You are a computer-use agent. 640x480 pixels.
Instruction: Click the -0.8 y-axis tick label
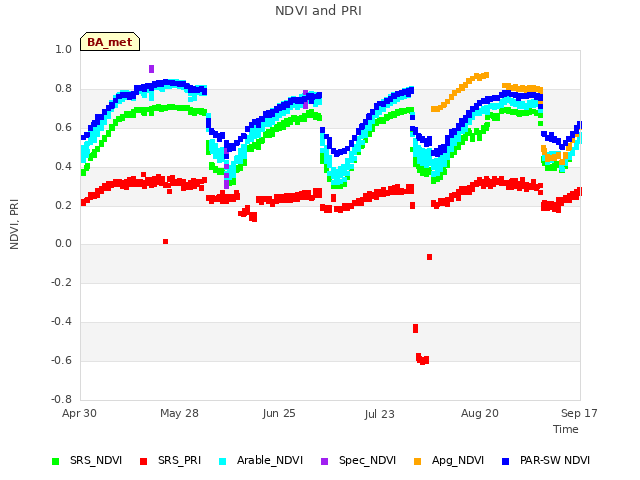pyautogui.click(x=61, y=399)
